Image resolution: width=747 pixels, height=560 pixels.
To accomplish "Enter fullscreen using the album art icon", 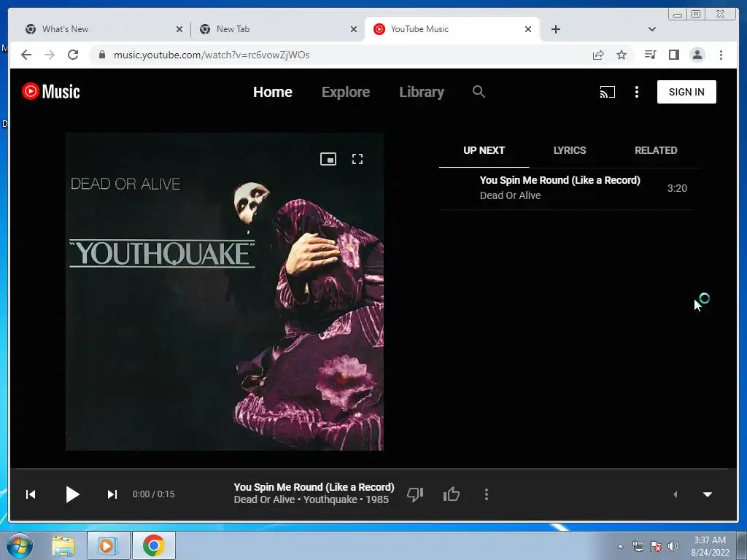I will click(357, 159).
